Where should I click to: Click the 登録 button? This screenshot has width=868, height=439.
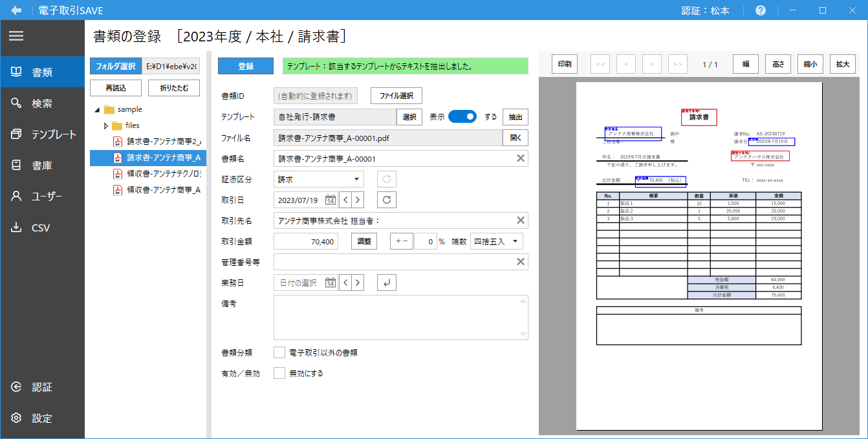pyautogui.click(x=246, y=66)
